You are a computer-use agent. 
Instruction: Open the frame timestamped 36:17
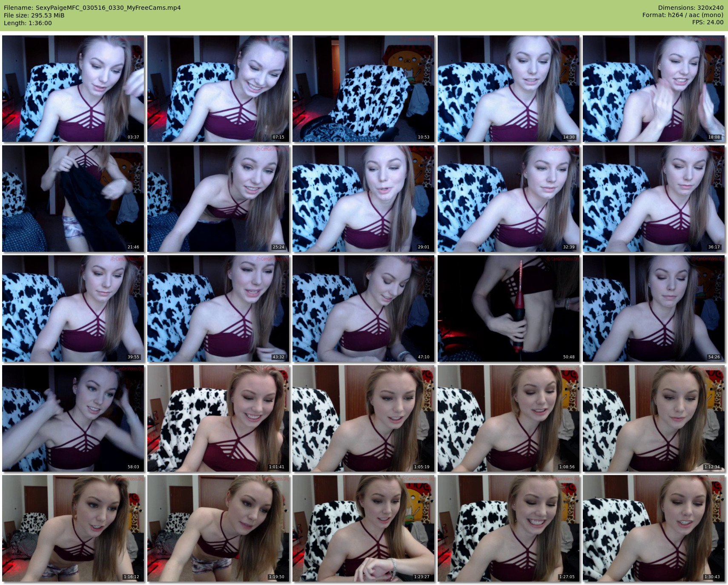coord(654,199)
